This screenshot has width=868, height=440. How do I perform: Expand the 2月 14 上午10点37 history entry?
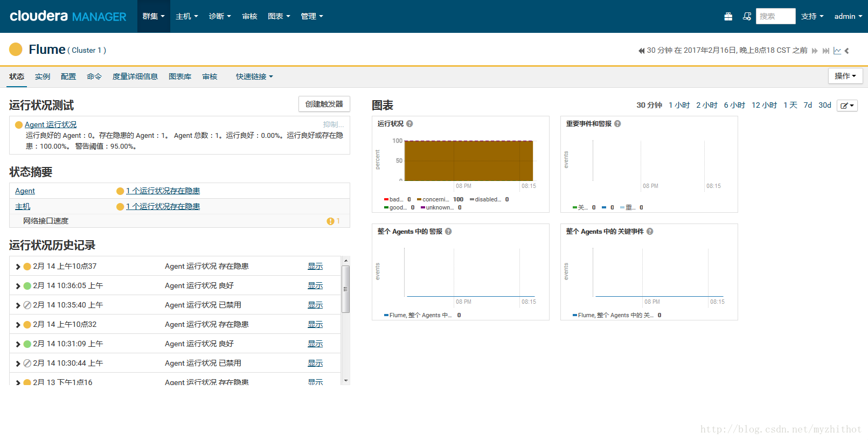(x=18, y=267)
